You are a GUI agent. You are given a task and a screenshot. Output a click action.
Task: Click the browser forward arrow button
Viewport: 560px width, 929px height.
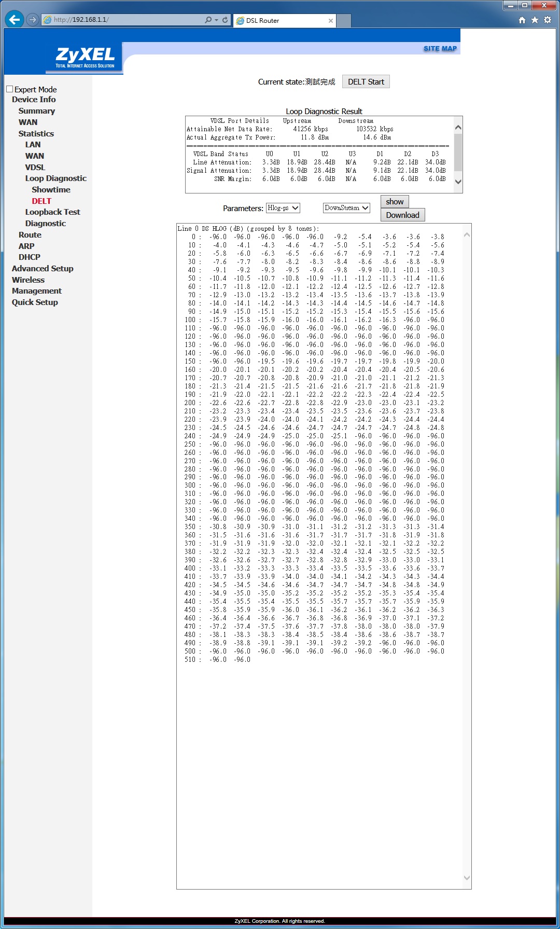(33, 20)
